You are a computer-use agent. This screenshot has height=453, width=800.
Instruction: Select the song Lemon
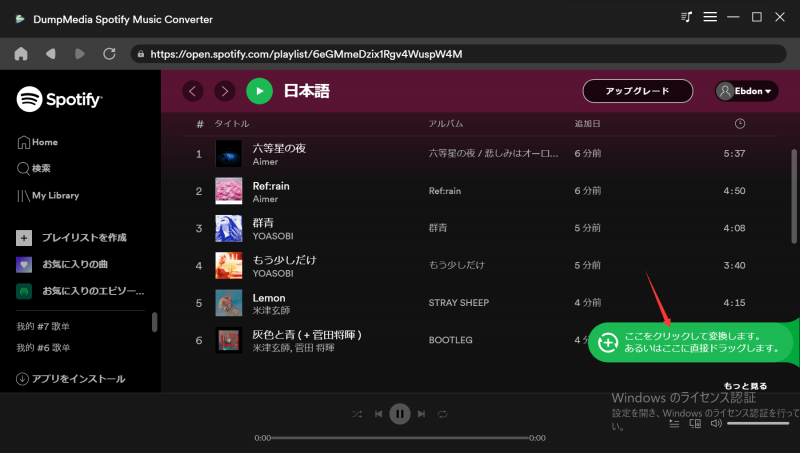coord(269,298)
